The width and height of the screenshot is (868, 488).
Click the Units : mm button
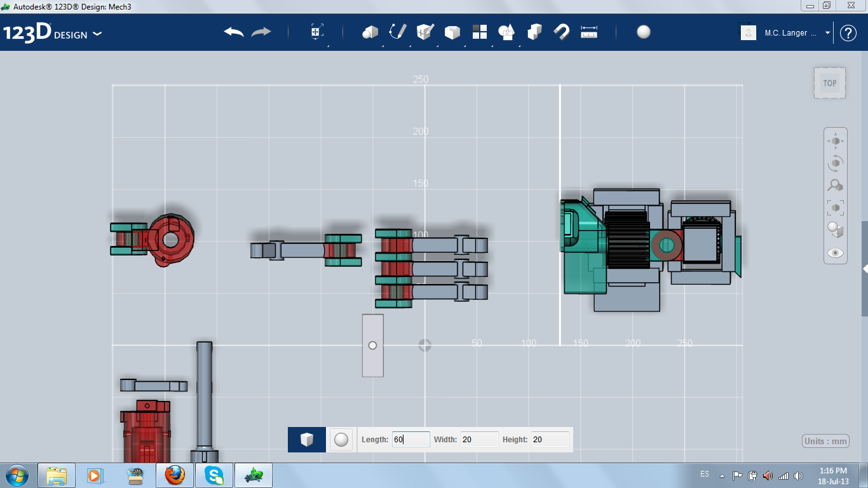[x=826, y=442]
